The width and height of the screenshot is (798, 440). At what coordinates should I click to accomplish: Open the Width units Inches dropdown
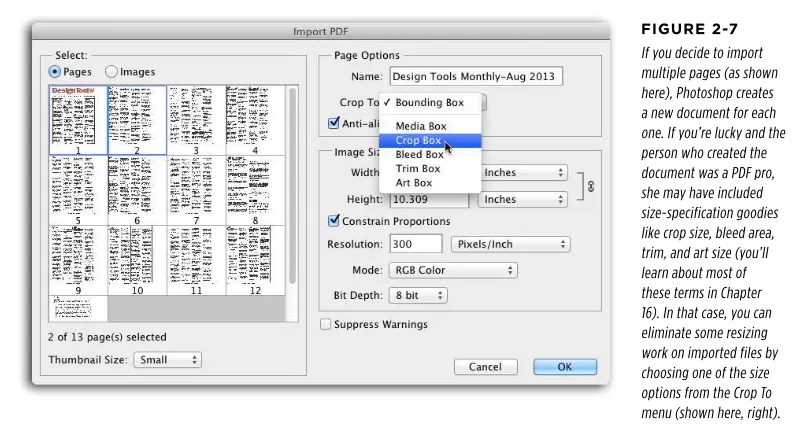point(523,172)
